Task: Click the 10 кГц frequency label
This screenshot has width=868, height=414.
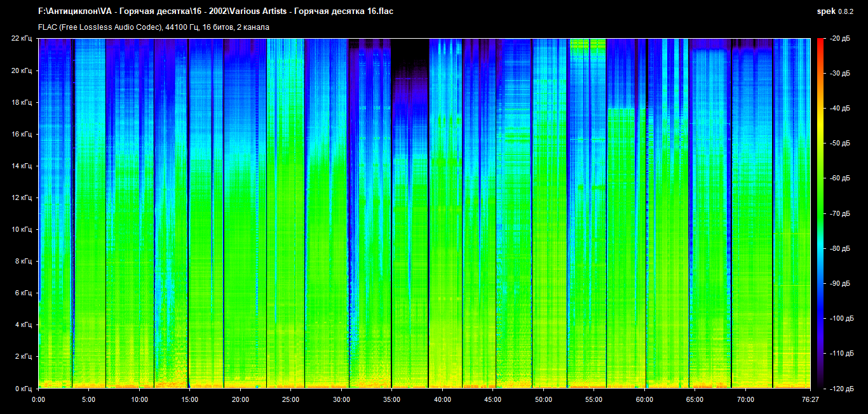Action: click(x=22, y=229)
